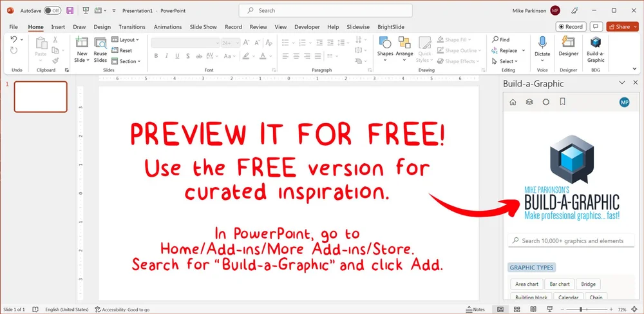Click the layers icon in Build-a-Graphic pane
The image size is (644, 314).
click(529, 102)
